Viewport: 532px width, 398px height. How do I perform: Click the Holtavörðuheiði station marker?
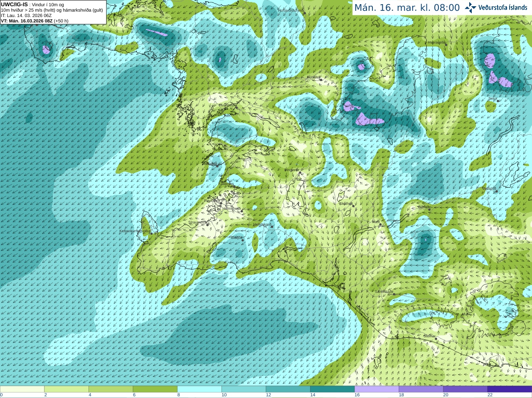coord(304,13)
